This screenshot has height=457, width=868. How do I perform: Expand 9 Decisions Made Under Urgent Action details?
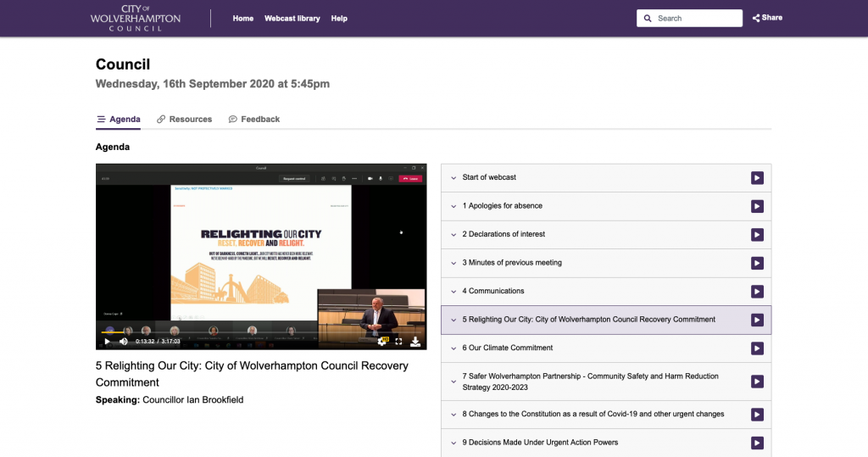click(453, 443)
